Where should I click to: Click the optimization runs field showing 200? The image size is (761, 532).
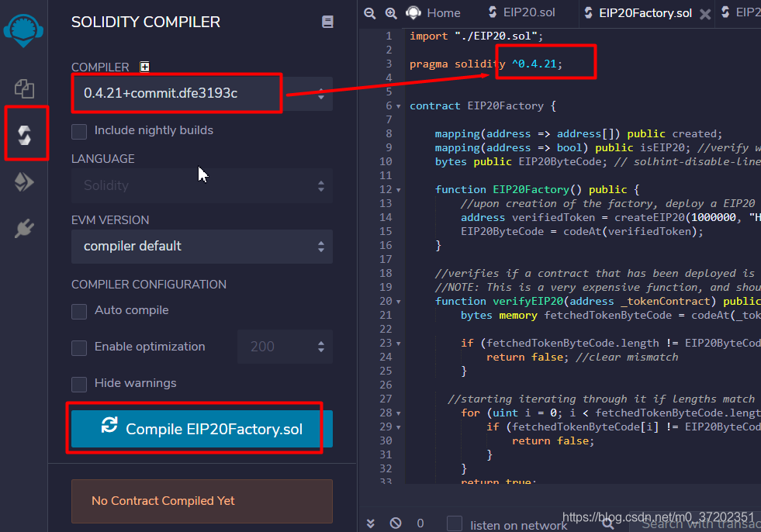point(275,347)
